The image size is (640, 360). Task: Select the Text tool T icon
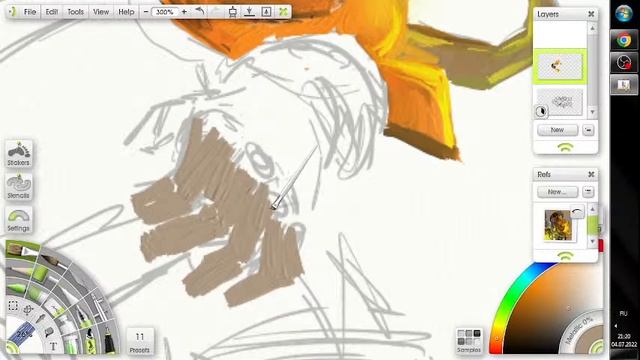pos(53,346)
